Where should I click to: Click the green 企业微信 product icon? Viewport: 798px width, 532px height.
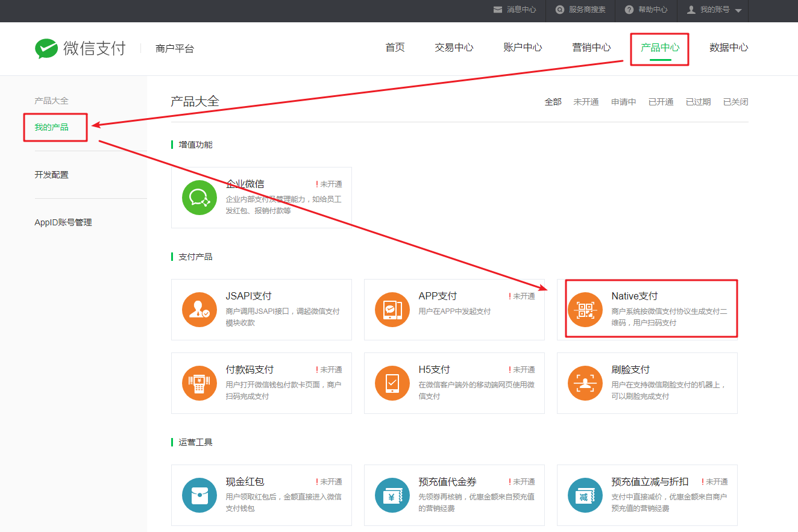[x=199, y=198]
